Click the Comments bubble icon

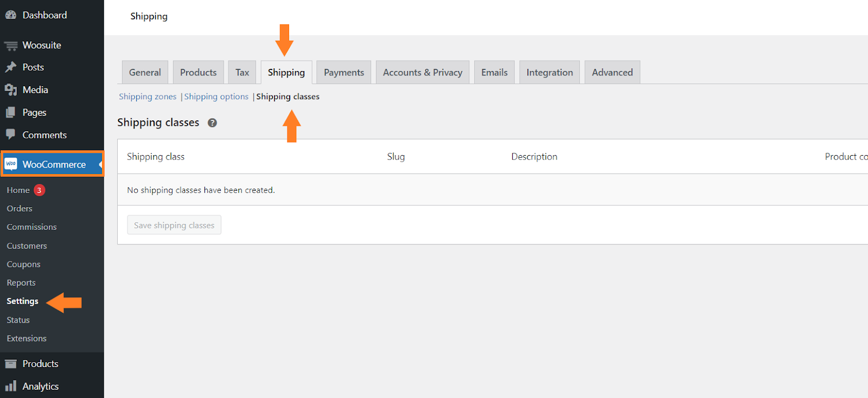10,134
